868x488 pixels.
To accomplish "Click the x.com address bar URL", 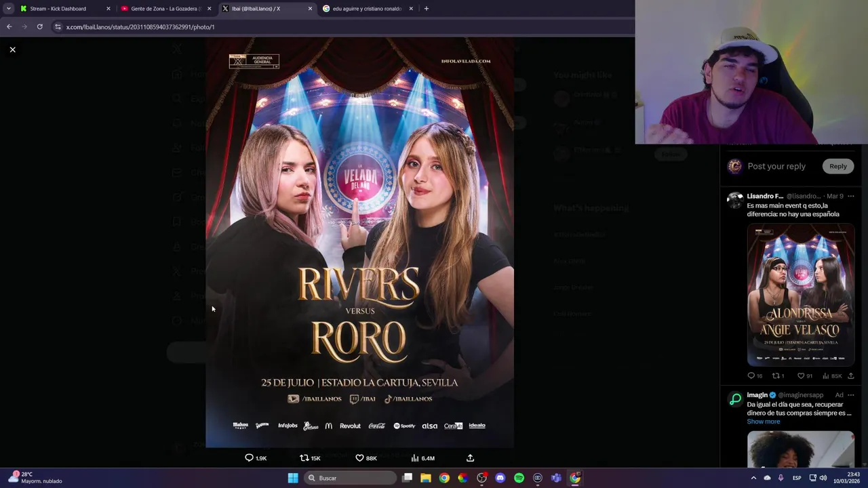I will point(140,27).
